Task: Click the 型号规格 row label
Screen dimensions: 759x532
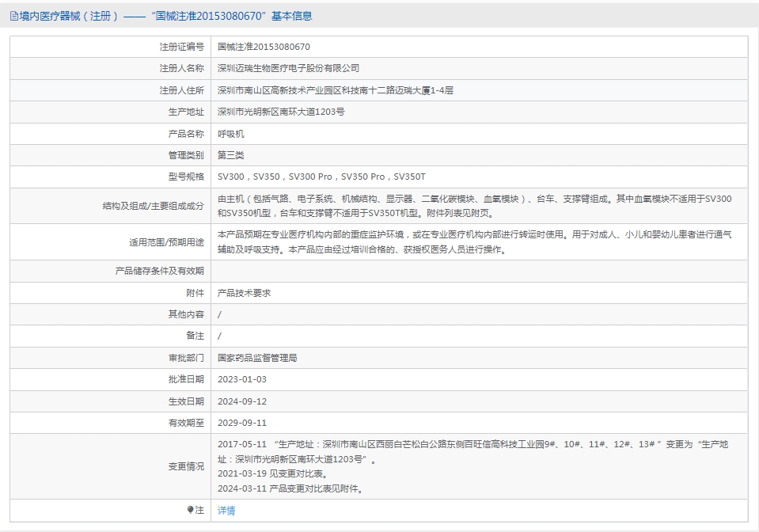Action: (x=186, y=177)
